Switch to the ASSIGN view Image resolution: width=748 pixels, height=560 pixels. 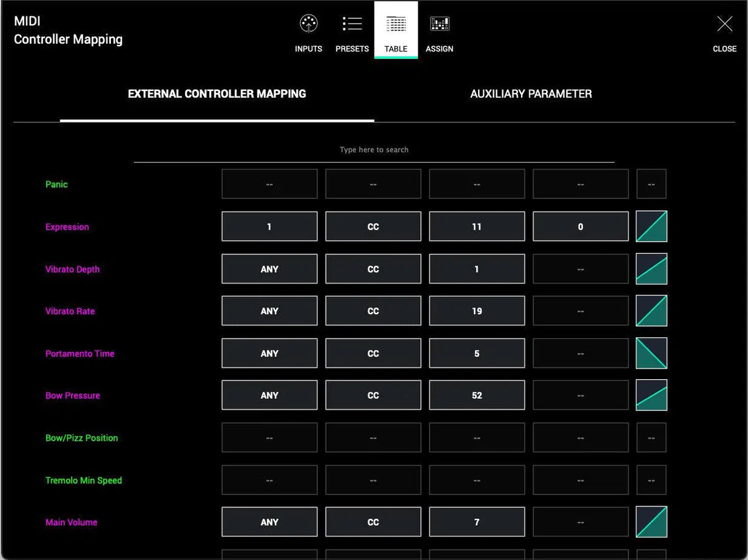click(x=439, y=31)
